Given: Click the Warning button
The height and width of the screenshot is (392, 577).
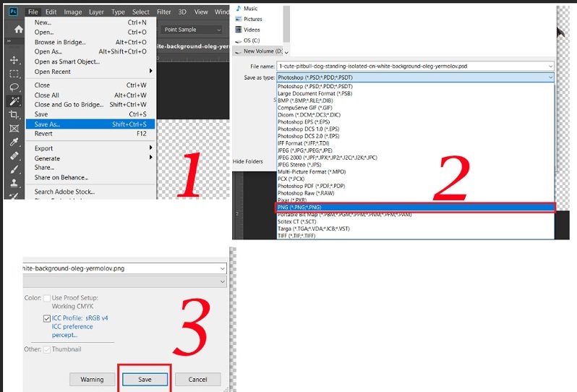Looking at the screenshot, I should click(92, 380).
